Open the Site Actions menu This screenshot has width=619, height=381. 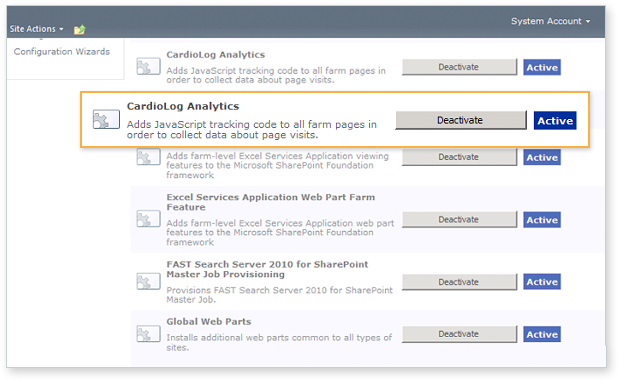click(x=36, y=29)
